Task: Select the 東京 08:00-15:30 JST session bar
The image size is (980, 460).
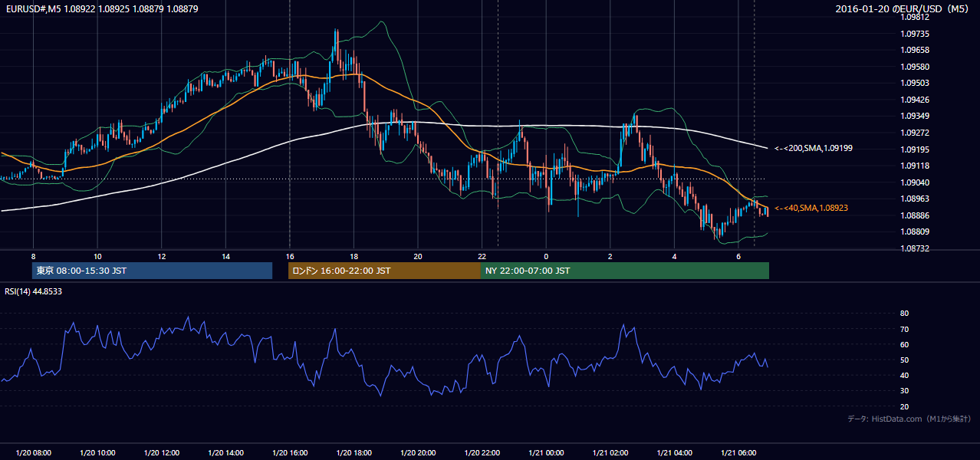Action: click(152, 271)
